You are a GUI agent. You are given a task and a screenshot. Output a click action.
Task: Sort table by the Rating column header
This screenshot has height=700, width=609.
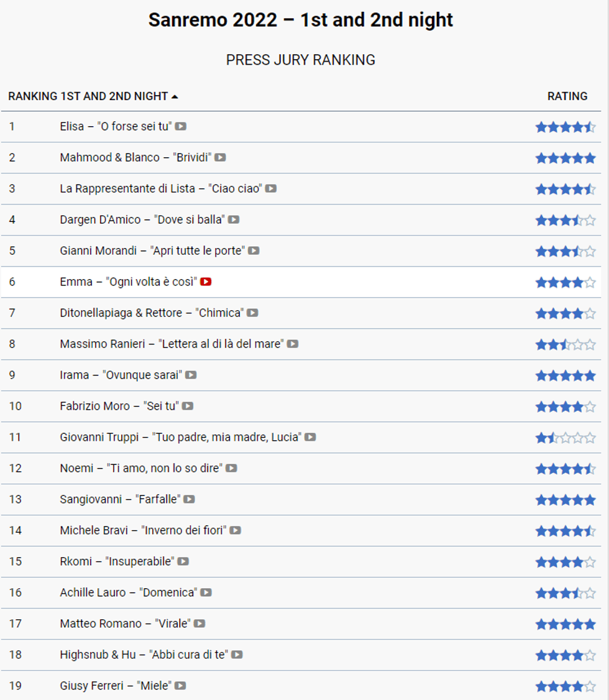[567, 96]
